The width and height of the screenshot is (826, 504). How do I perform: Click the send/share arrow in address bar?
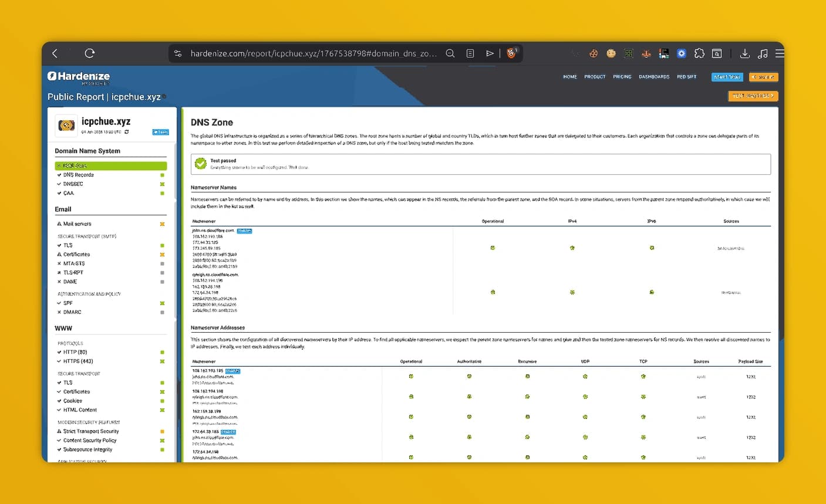click(490, 53)
